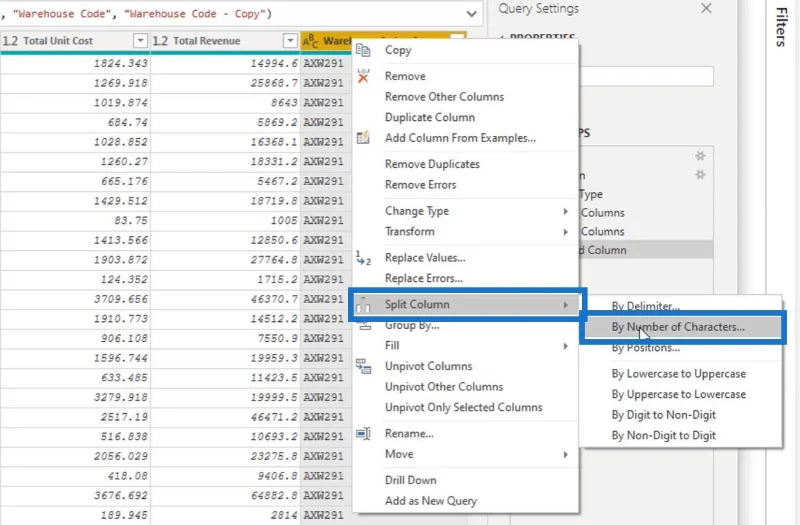800x525 pixels.
Task: Expand the formula bar chevron
Action: click(472, 14)
